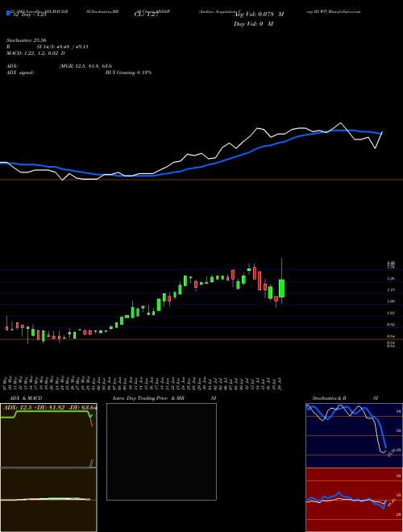The image size is (403, 532).
Task: Click the white price line peak on upper chart
Action: pyautogui.click(x=341, y=123)
